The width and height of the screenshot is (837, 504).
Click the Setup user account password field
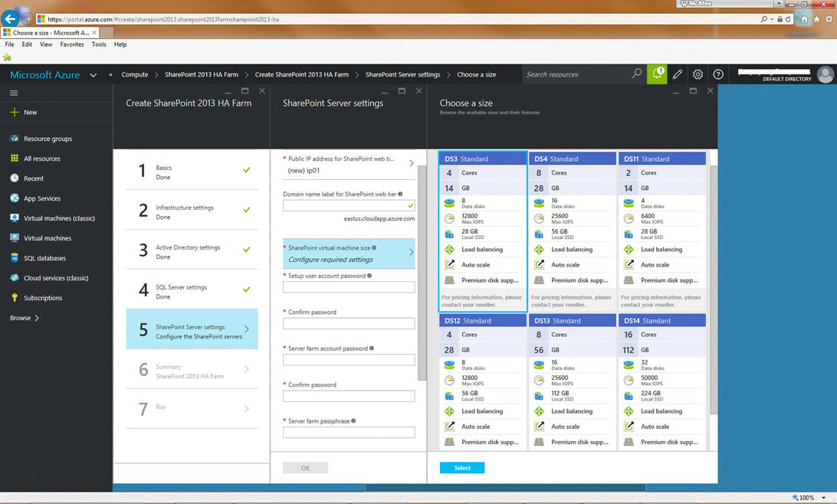[349, 287]
